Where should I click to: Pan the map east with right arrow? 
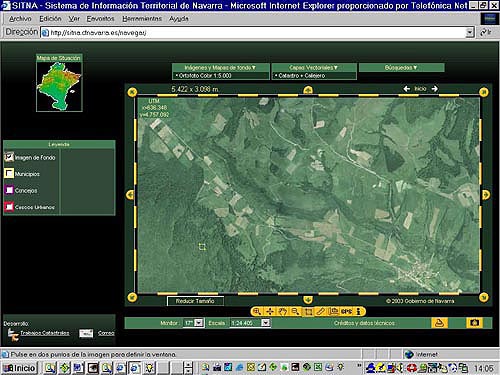pyautogui.click(x=485, y=195)
